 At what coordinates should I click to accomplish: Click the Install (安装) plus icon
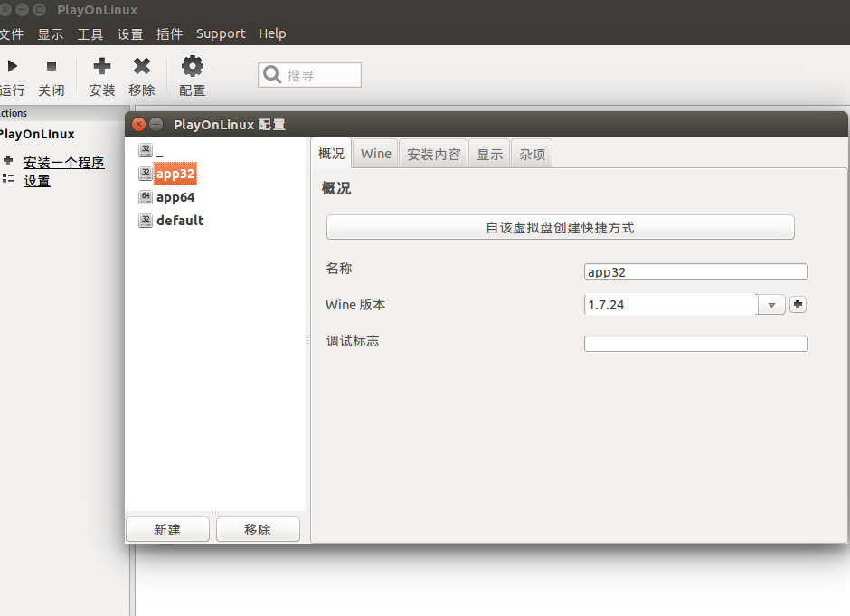(x=102, y=66)
